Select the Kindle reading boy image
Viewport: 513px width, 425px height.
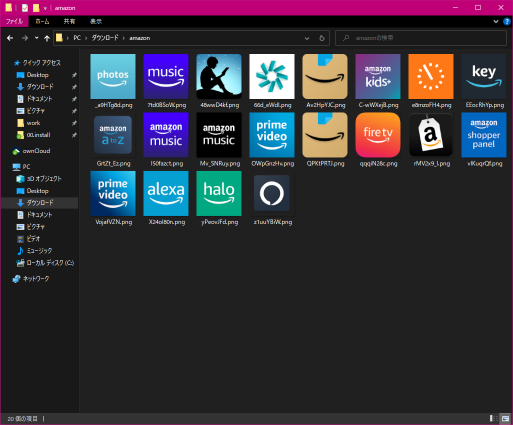pos(219,77)
